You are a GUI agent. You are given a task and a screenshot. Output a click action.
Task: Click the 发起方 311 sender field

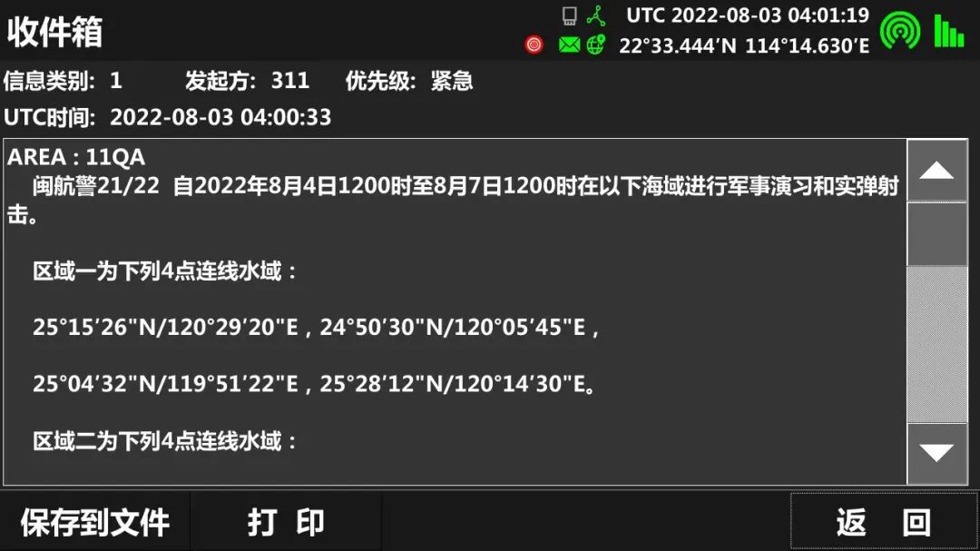coord(247,81)
